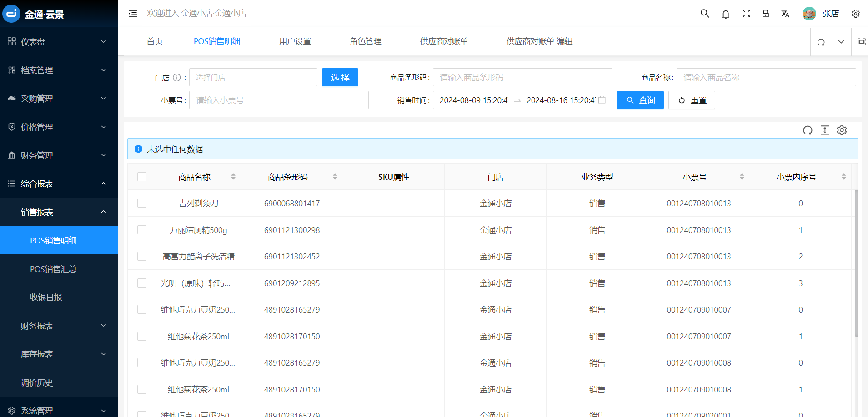Viewport: 868px width, 417px height.
Task: Switch to the 用户设置 tab
Action: [x=295, y=41]
